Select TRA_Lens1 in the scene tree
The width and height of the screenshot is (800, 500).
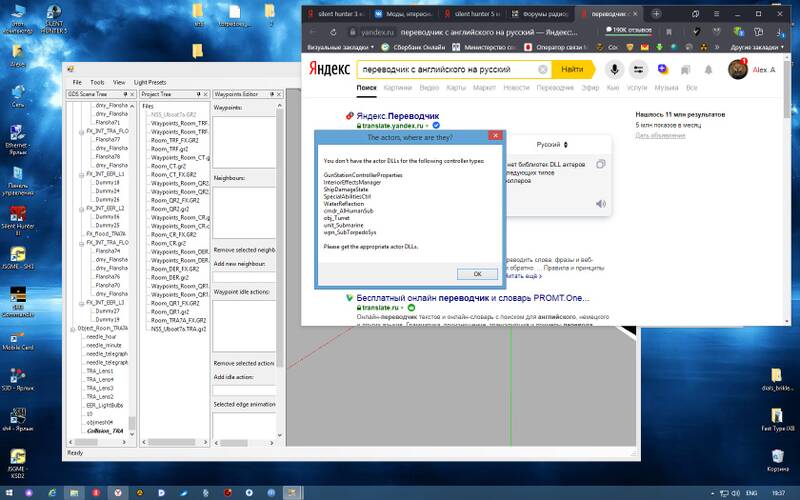(x=99, y=371)
